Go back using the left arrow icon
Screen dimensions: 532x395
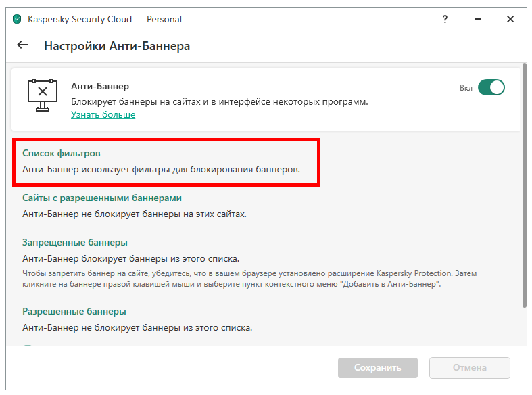(x=22, y=45)
